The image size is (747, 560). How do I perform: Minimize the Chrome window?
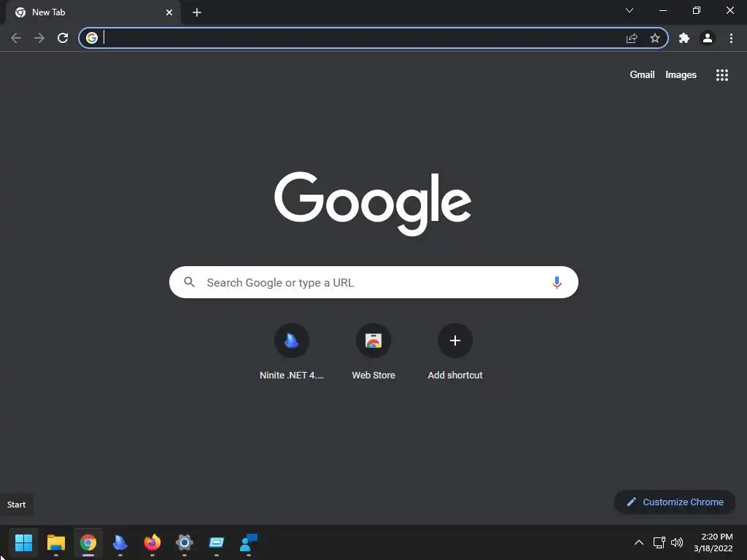pos(662,10)
